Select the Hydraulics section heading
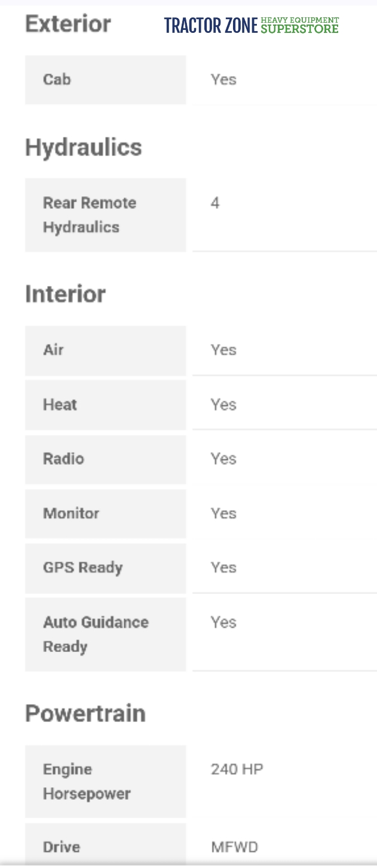 coord(84,147)
